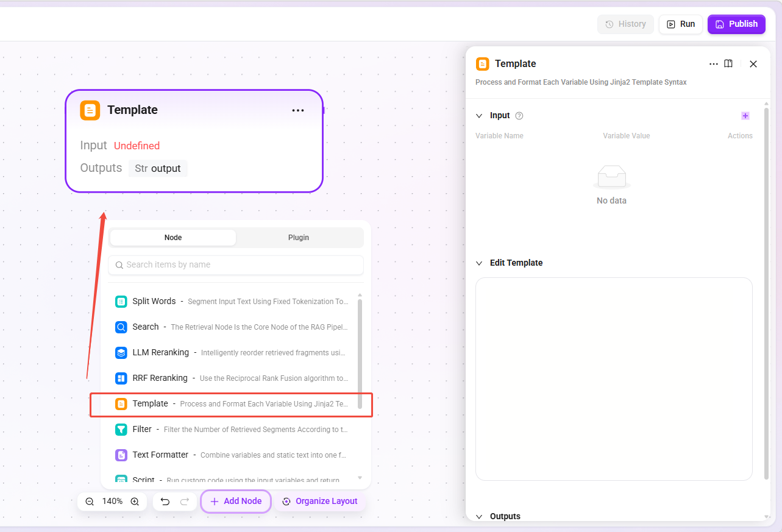
Task: Click the Search node icon in list
Action: pos(121,327)
